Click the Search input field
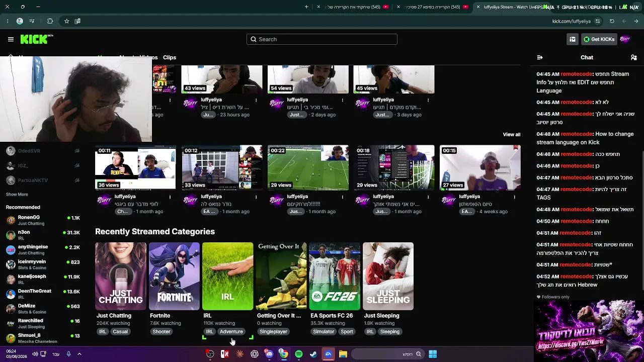This screenshot has height=362, width=644. 322,39
